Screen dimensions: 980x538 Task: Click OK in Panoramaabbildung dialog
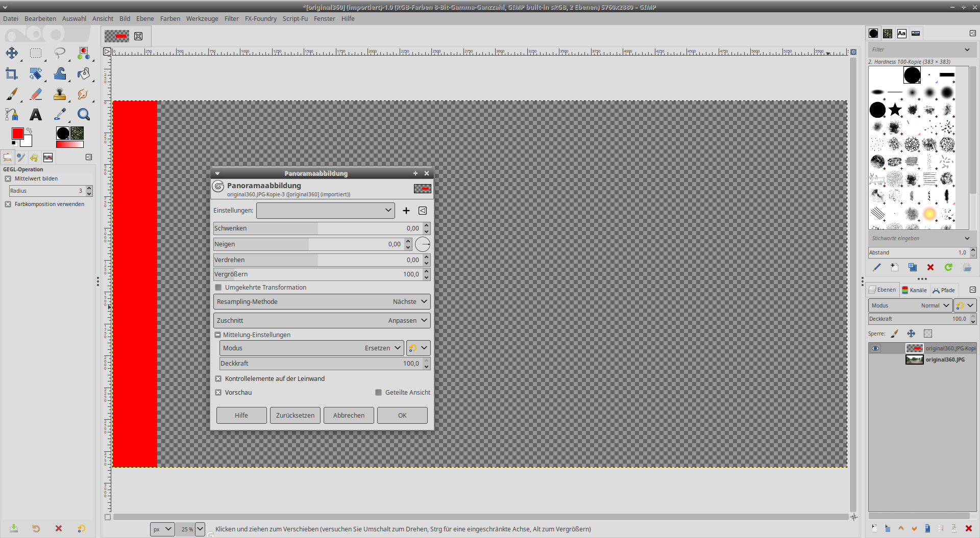click(x=402, y=416)
